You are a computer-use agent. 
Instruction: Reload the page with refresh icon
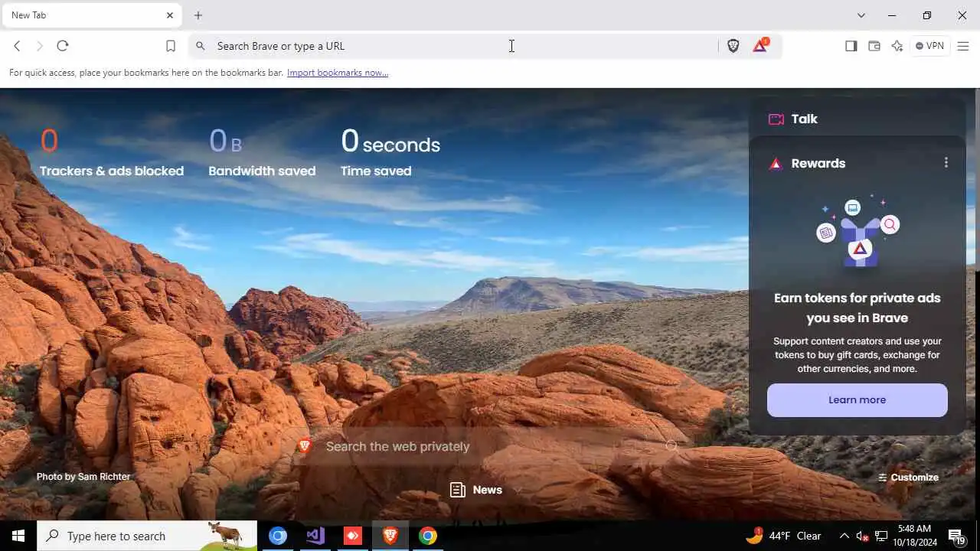[63, 46]
